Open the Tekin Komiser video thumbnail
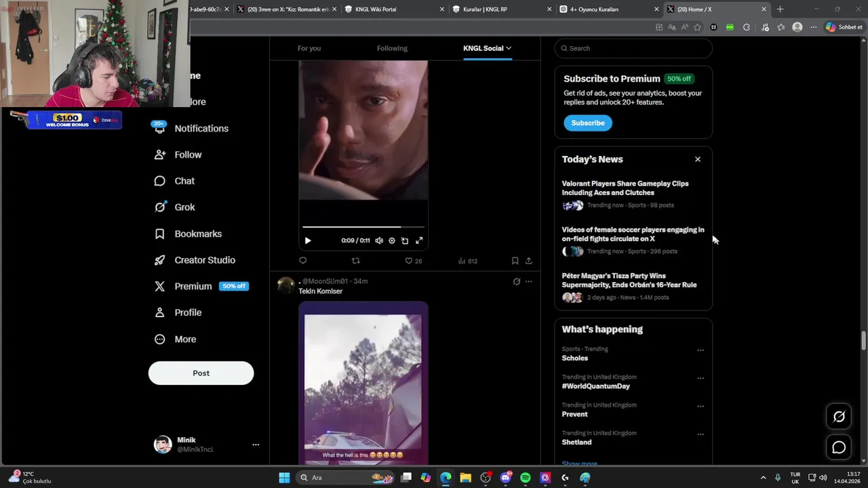Viewport: 868px width, 488px height. point(363,384)
